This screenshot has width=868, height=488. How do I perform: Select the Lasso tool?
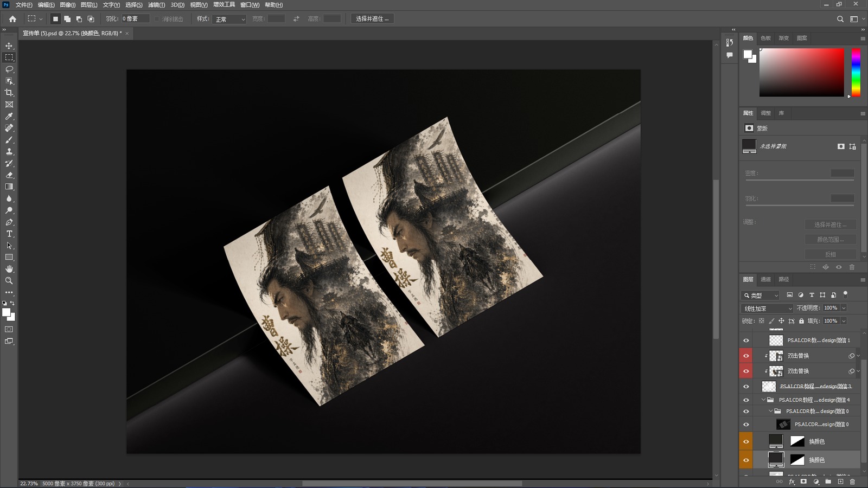(9, 69)
